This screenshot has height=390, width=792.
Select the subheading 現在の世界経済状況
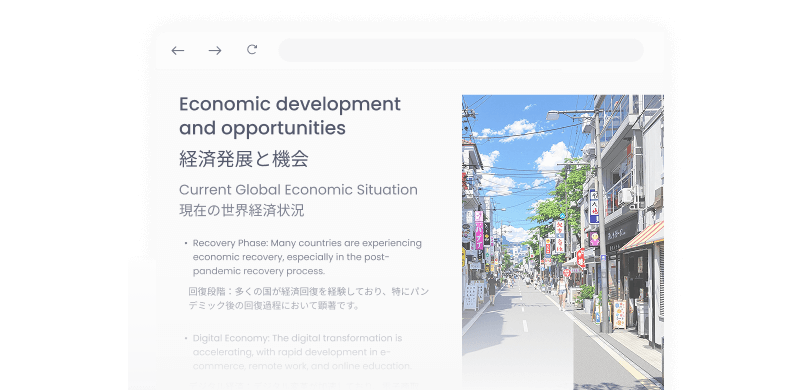241,211
